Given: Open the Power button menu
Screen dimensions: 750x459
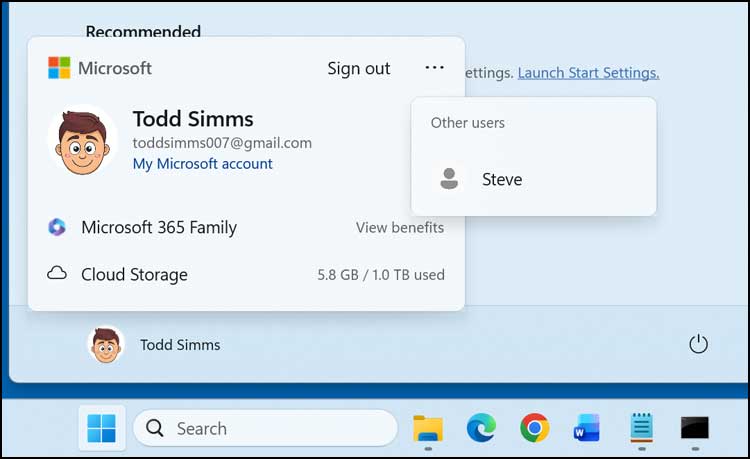Looking at the screenshot, I should point(698,344).
